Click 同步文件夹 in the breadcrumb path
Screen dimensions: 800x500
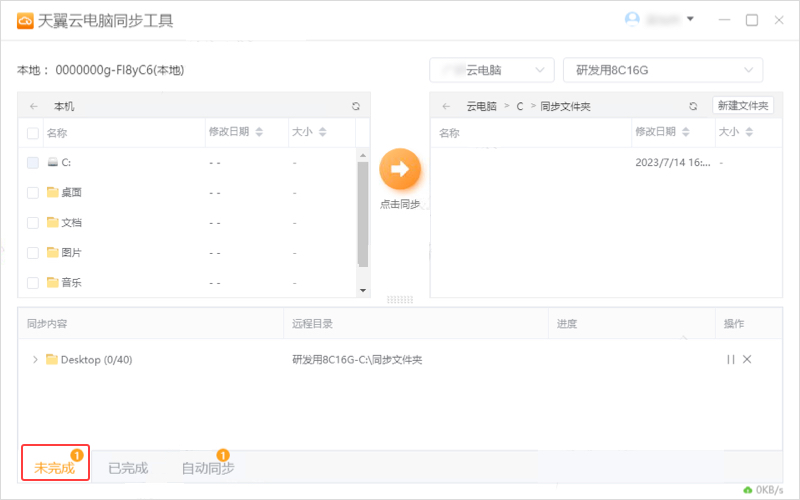click(565, 106)
